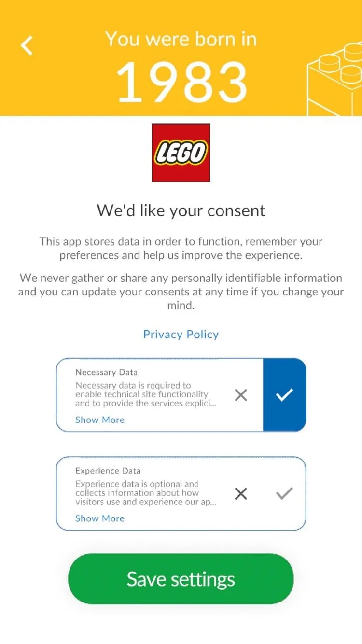The image size is (362, 644).
Task: Tap the paragraph about storing app data
Action: (x=181, y=248)
